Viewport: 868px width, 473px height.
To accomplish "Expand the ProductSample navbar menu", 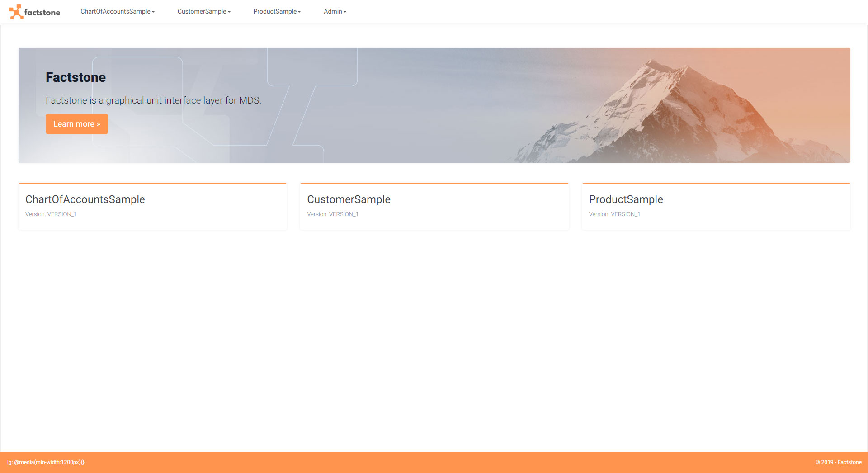I will (277, 11).
